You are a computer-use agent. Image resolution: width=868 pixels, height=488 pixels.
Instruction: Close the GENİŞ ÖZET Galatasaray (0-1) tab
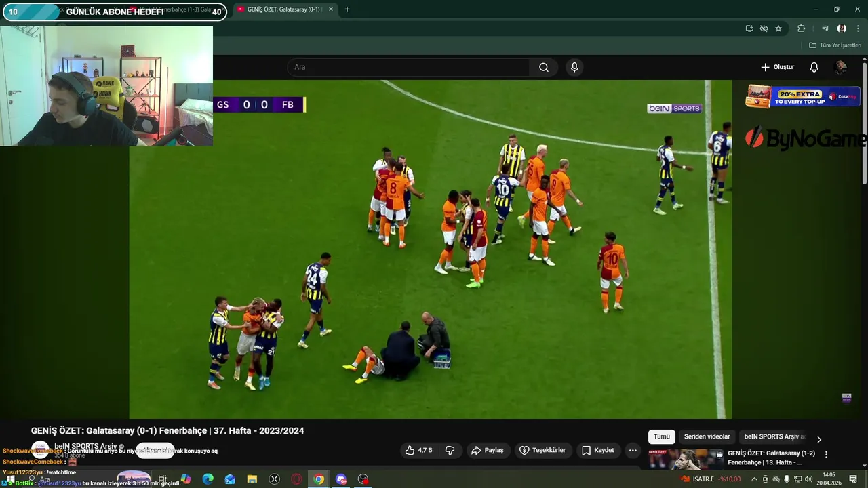[x=331, y=9]
